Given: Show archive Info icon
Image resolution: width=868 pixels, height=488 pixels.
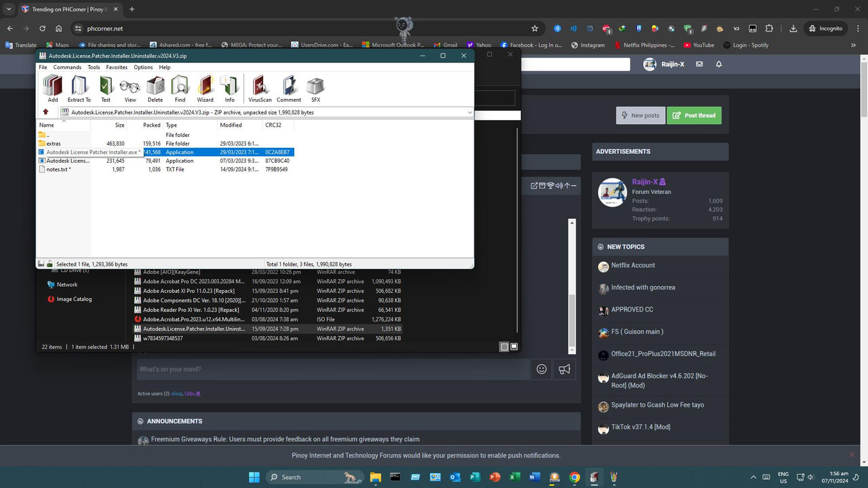Looking at the screenshot, I should (230, 89).
